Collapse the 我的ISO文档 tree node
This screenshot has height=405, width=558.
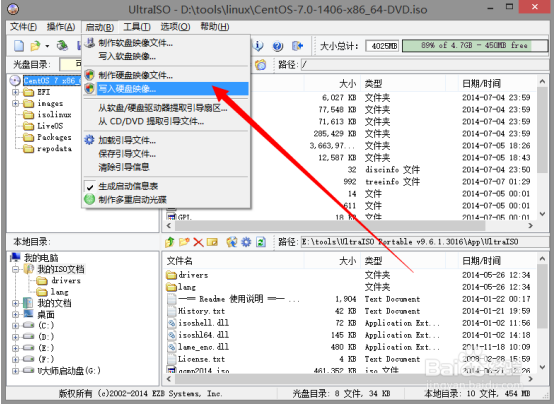15,269
